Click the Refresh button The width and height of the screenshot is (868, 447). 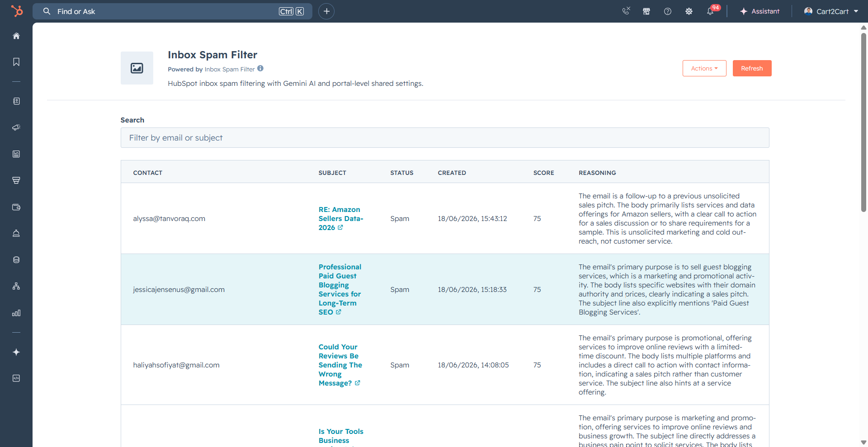[x=752, y=68]
